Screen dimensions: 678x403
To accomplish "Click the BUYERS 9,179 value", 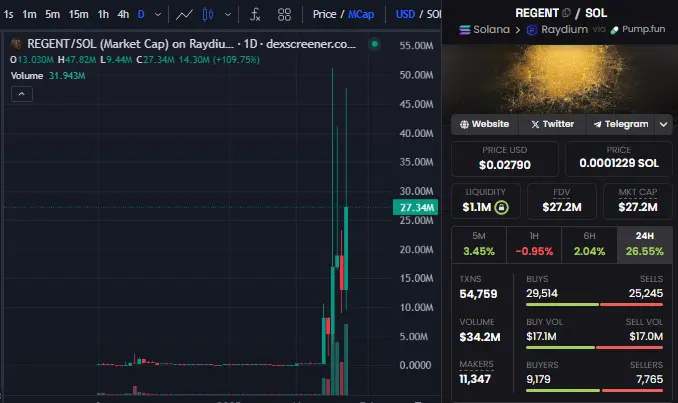I will click(x=538, y=379).
